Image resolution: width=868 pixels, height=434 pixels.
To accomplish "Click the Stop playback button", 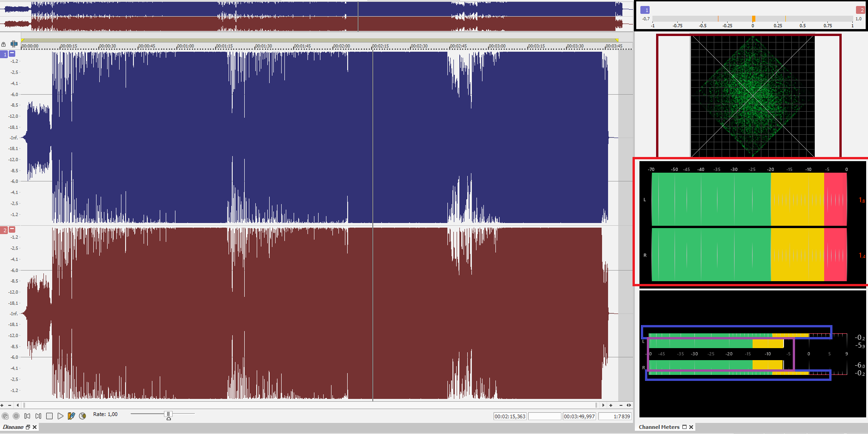I will point(49,416).
